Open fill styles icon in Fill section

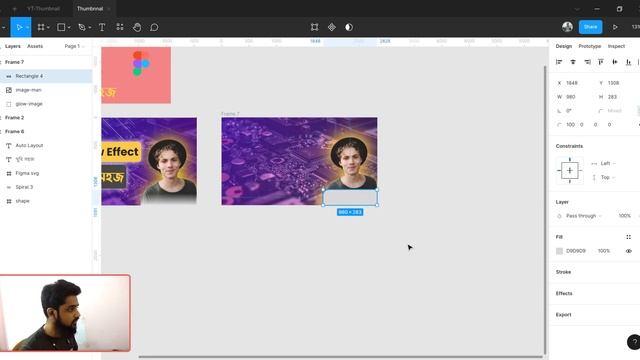(629, 237)
